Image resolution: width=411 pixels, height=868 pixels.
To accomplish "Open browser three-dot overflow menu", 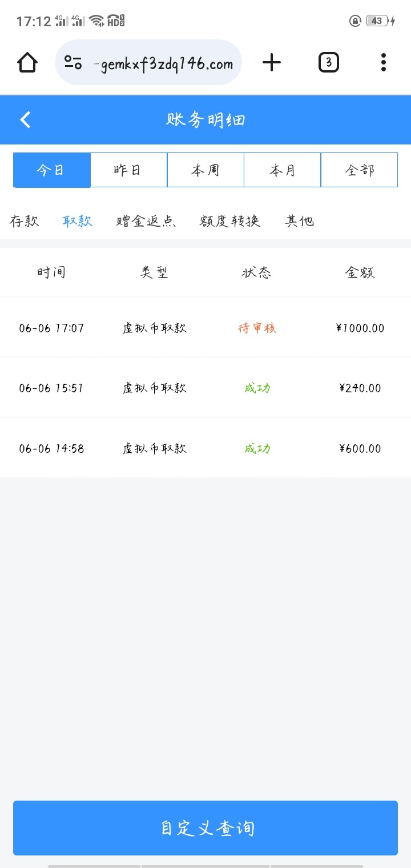I will (384, 62).
